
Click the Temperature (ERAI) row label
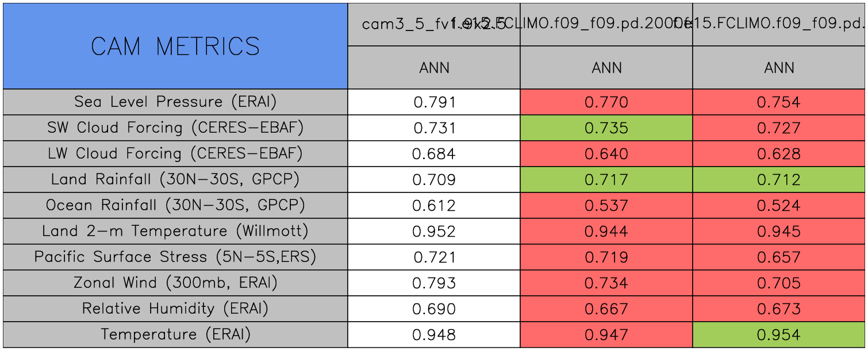pos(175,335)
